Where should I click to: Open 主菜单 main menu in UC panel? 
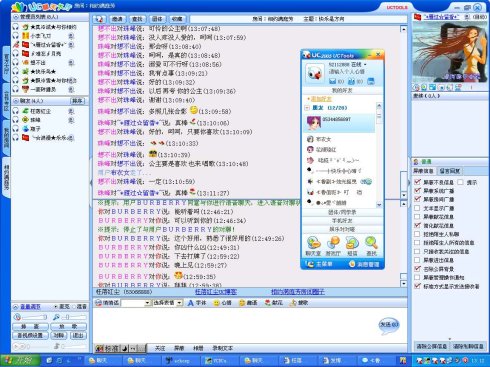pyautogui.click(x=320, y=264)
